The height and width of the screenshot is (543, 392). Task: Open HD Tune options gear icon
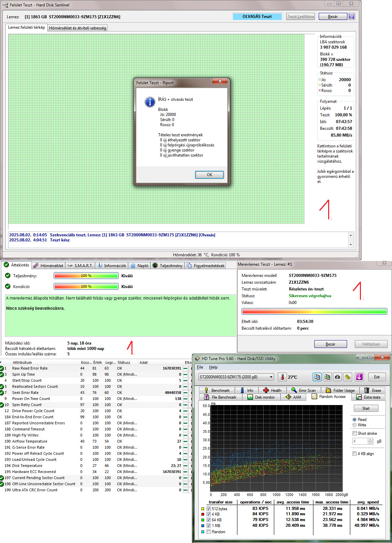(x=348, y=377)
